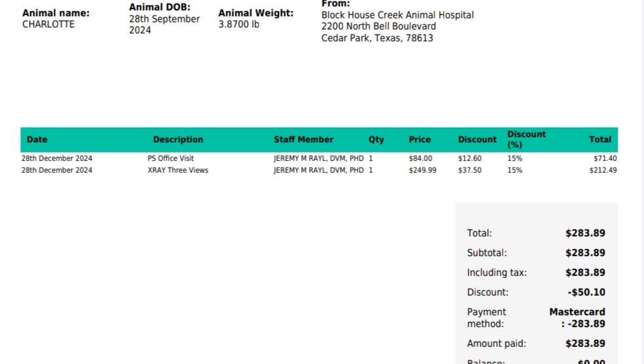
Task: Click the 3.8700 lb weight value
Action: pos(238,24)
